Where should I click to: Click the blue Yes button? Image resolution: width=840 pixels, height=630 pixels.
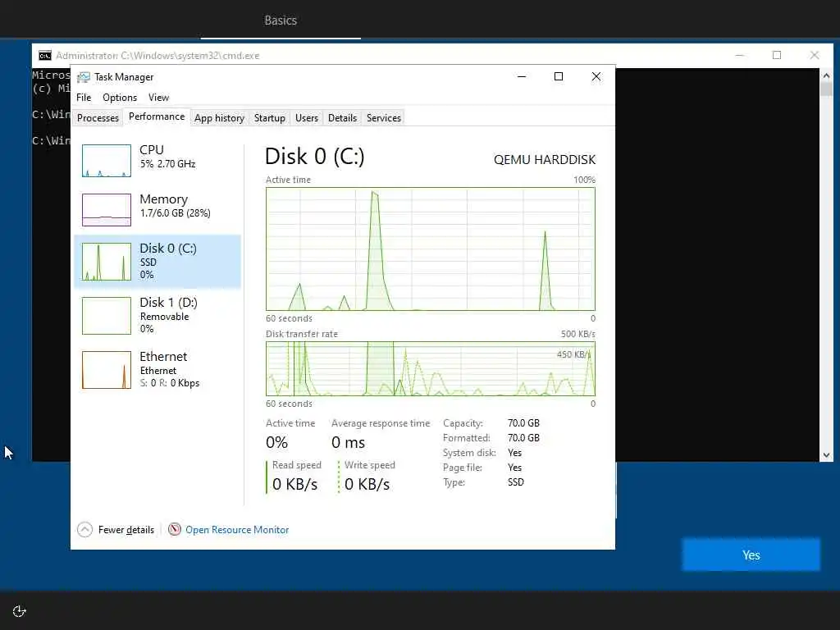[x=751, y=555]
